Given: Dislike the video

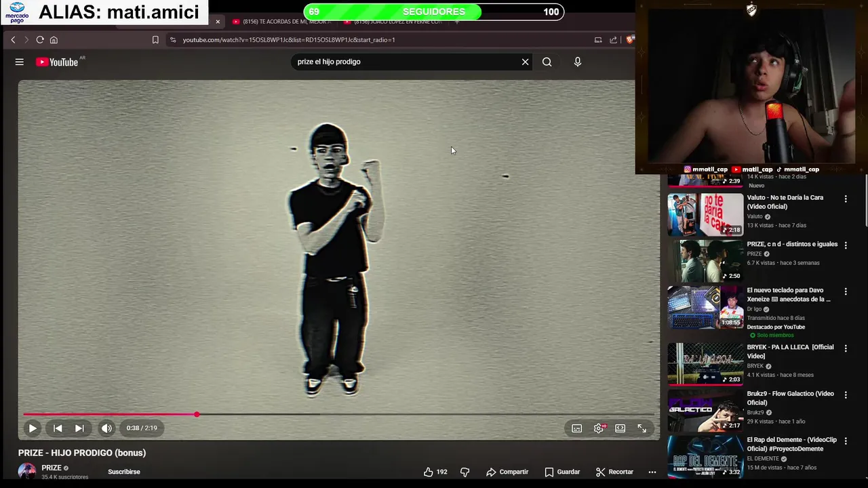Looking at the screenshot, I should [465, 472].
